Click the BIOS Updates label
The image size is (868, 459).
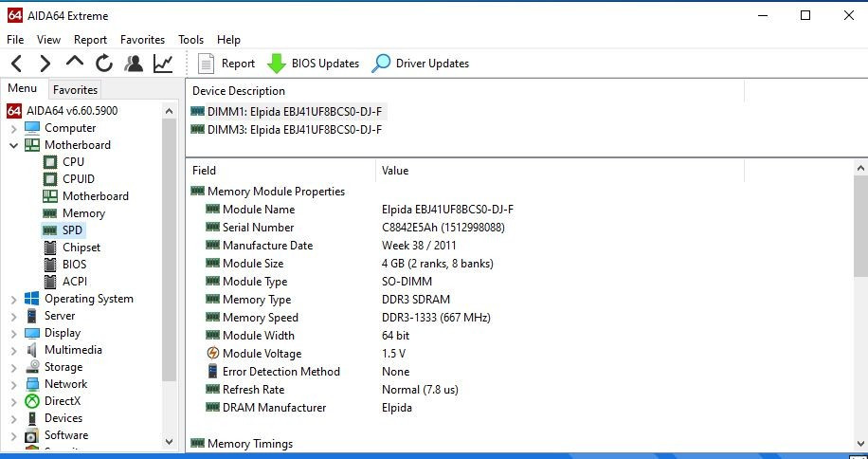coord(326,64)
